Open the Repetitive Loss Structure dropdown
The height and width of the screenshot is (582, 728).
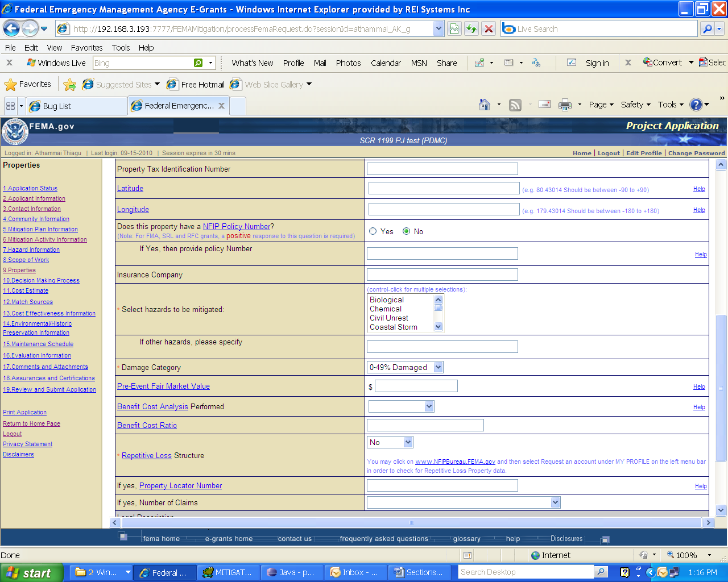(x=390, y=442)
